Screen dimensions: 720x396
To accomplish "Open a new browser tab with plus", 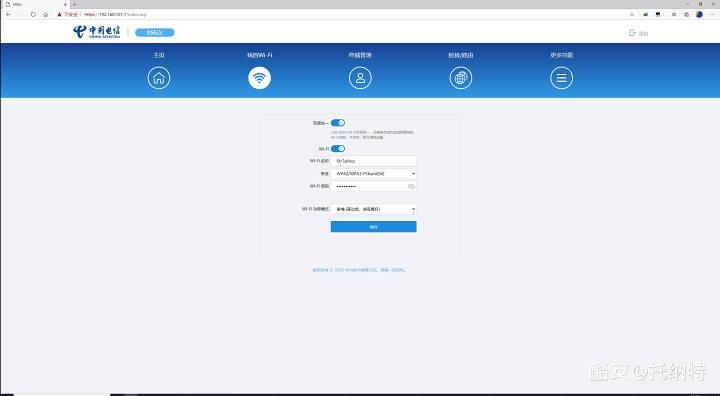I will (75, 4).
